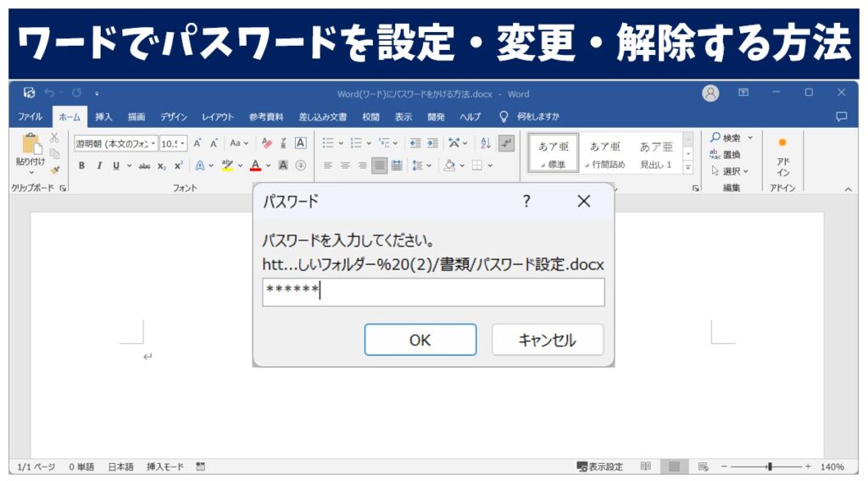Toggle justify alignment
Image resolution: width=868 pixels, height=481 pixels.
click(x=379, y=165)
